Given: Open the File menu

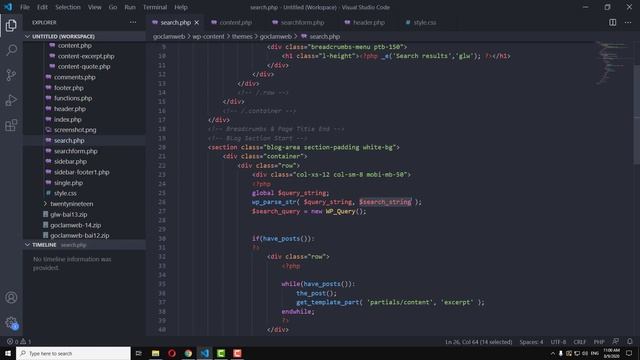Looking at the screenshot, I should coord(24,7).
